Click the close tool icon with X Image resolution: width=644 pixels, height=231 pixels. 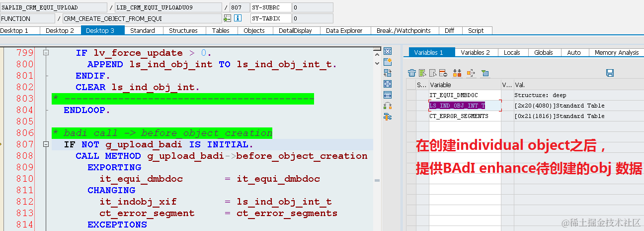tap(388, 51)
